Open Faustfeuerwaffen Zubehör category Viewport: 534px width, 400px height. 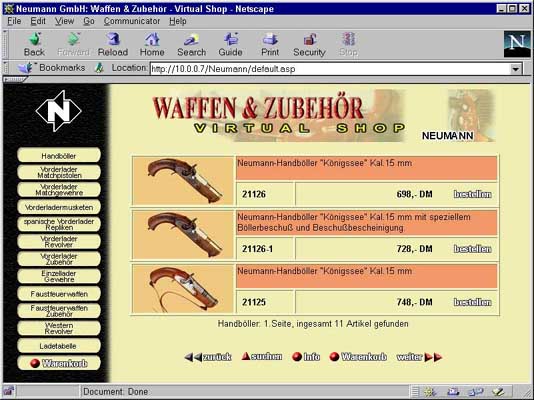pyautogui.click(x=59, y=311)
